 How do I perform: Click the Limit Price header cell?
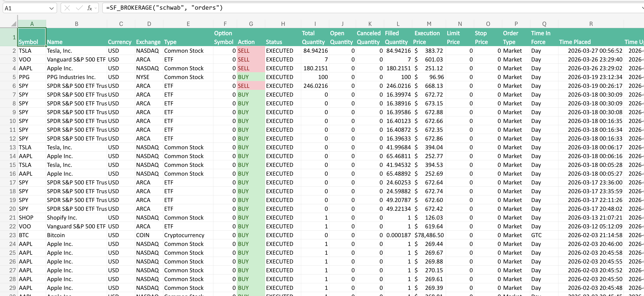tap(460, 37)
